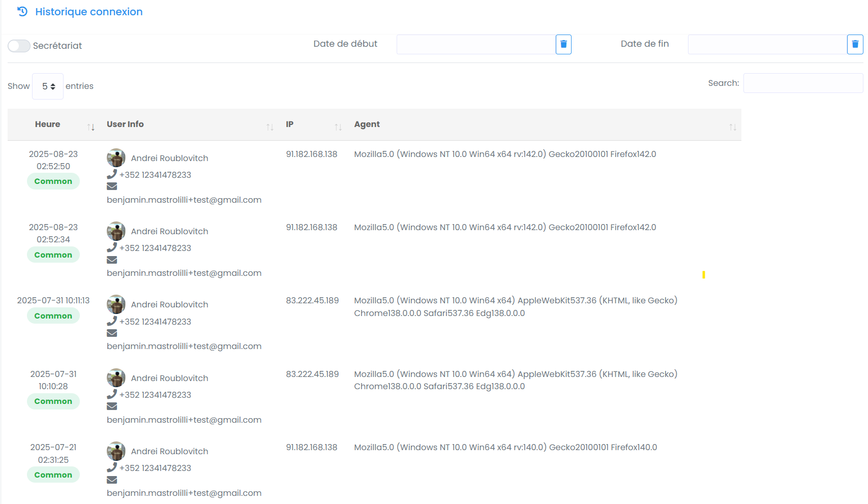Click Common badge in first row
The image size is (868, 504).
tap(53, 181)
